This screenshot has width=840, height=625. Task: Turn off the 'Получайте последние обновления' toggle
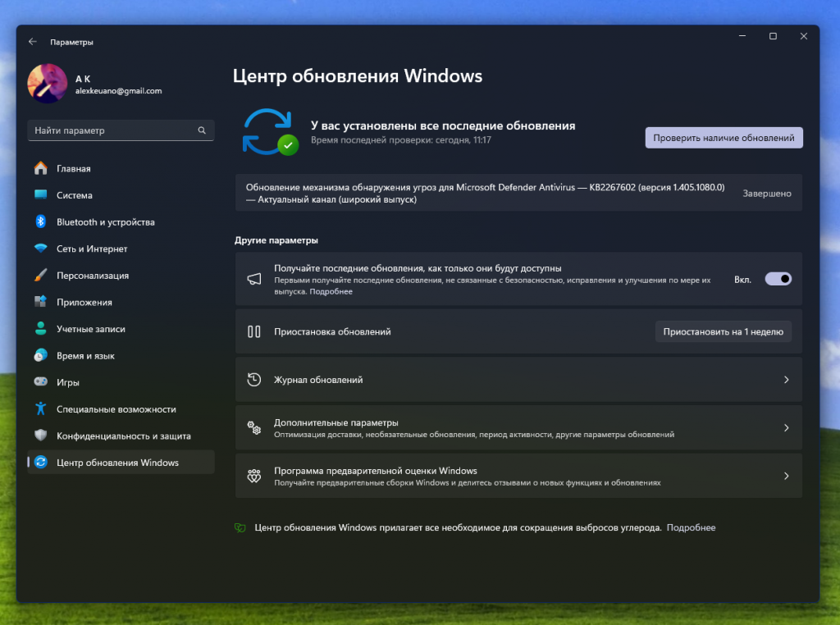tap(778, 279)
